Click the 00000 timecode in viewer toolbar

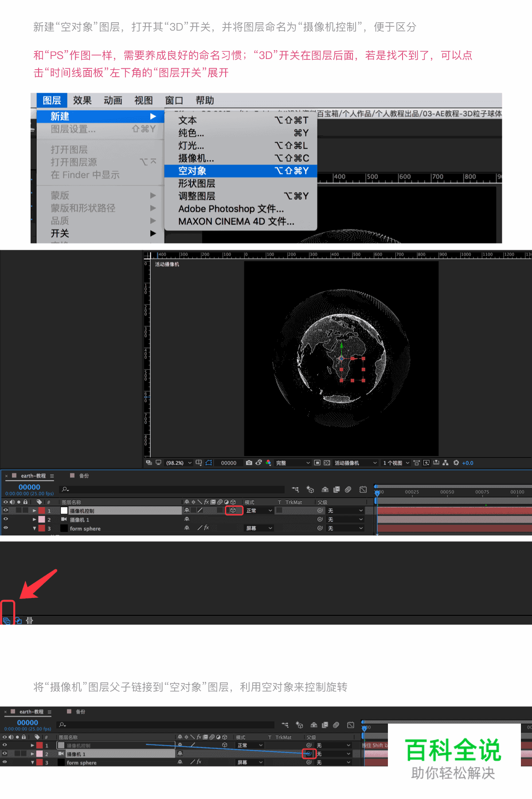229,463
